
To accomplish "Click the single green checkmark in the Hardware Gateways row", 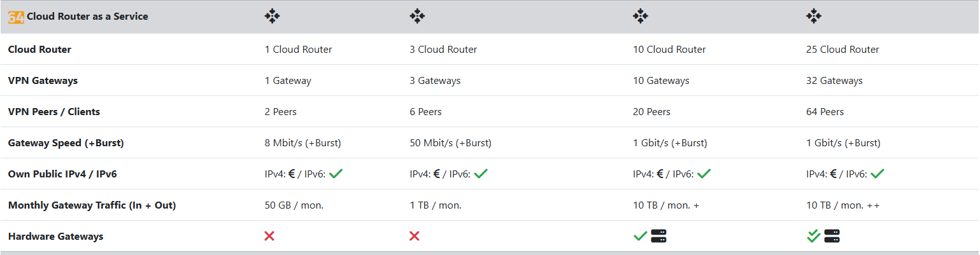I will (x=640, y=236).
